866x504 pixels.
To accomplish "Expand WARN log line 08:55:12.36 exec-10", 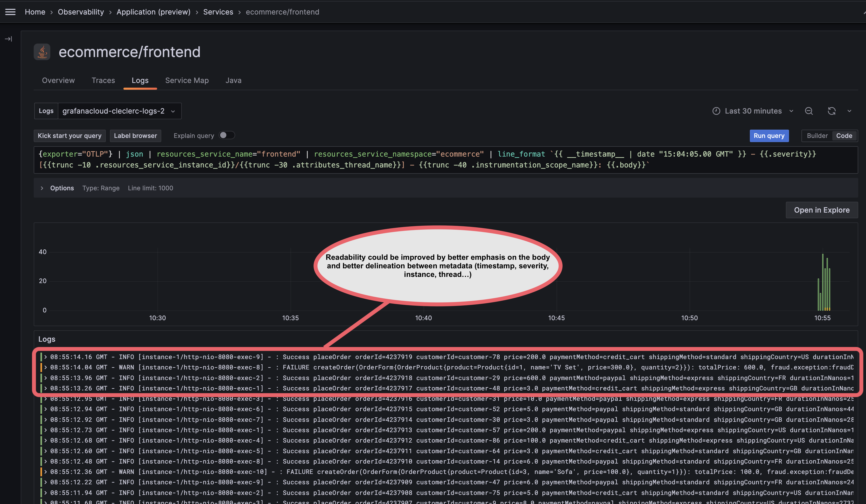I will pos(45,472).
